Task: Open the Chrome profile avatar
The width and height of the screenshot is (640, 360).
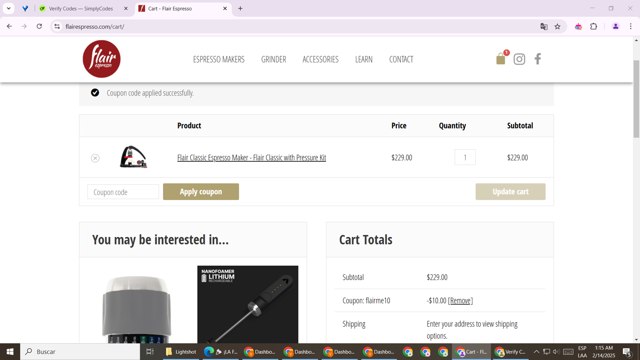Action: click(x=616, y=27)
